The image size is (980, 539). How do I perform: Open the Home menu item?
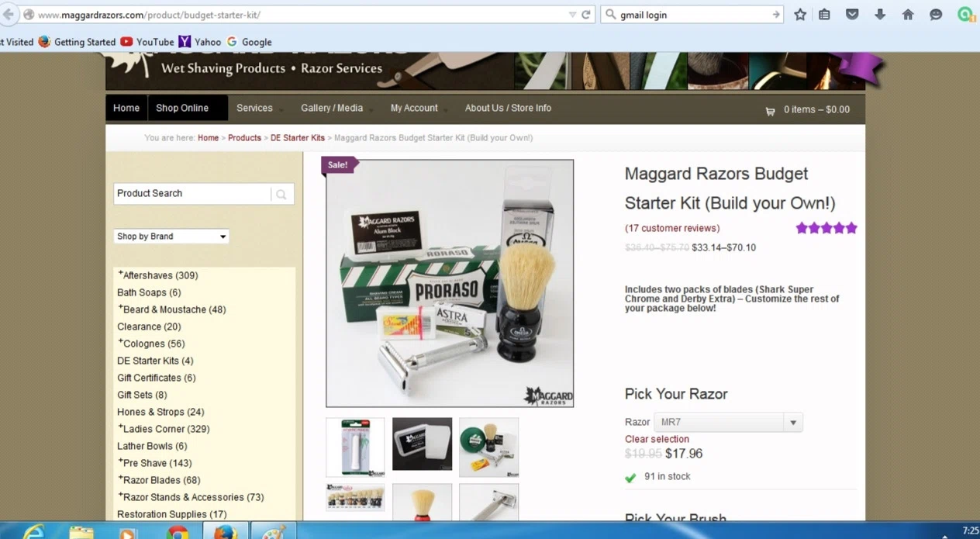click(x=126, y=108)
